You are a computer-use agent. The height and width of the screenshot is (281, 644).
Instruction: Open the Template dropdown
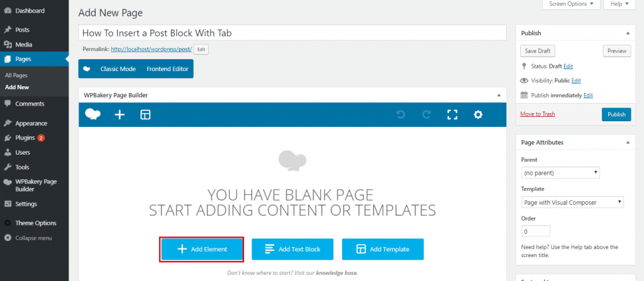(572, 202)
